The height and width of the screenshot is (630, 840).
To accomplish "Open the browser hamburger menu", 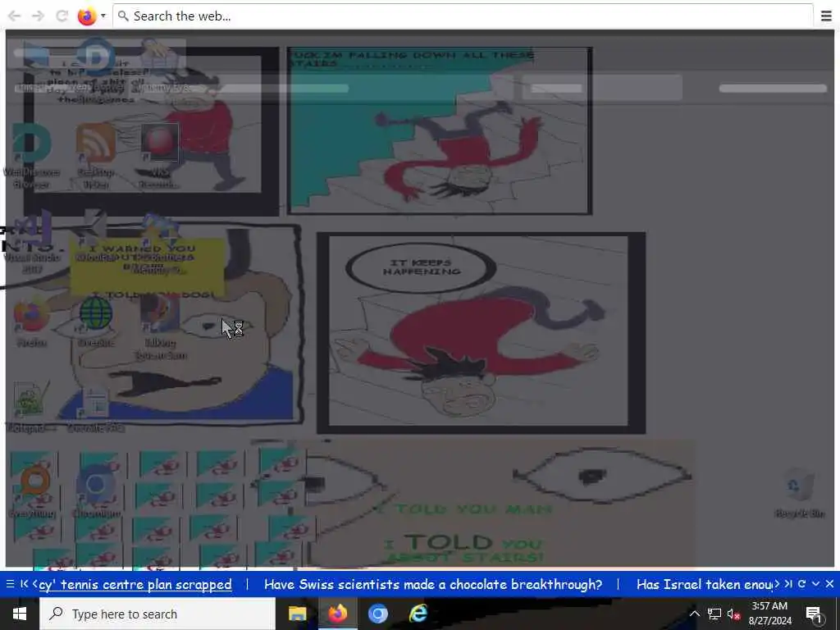I will pos(827,16).
